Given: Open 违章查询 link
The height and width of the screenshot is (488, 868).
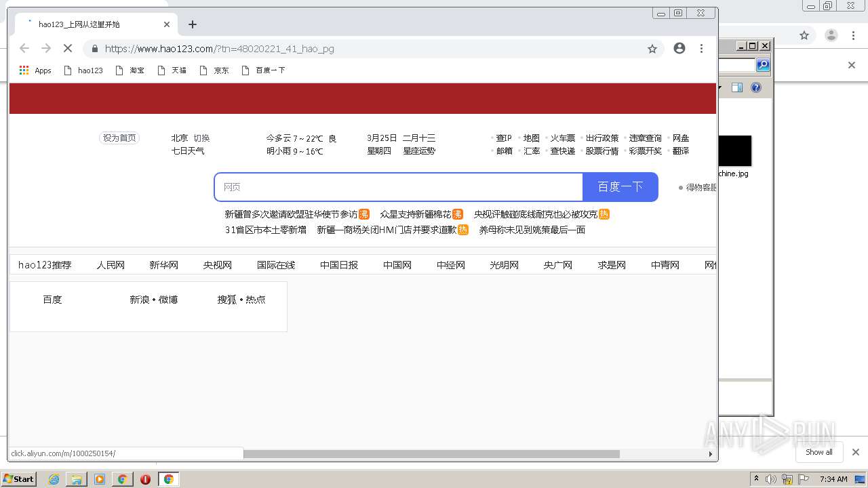Looking at the screenshot, I should (646, 138).
